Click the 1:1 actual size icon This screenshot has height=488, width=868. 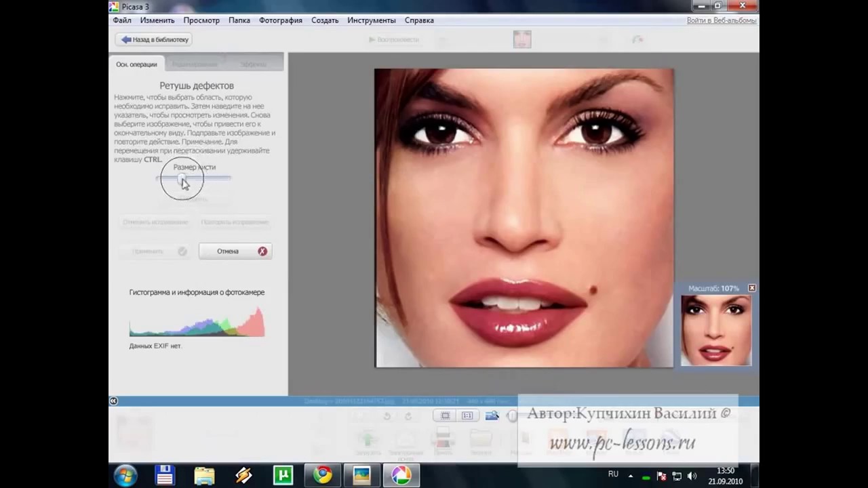[x=467, y=415]
